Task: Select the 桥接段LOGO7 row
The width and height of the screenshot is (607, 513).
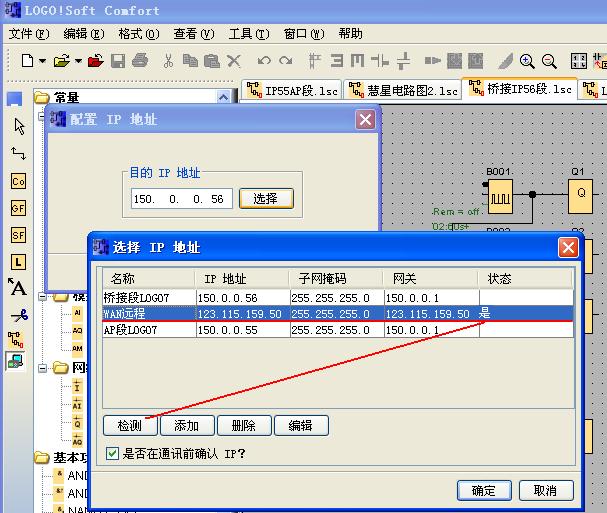Action: pos(338,298)
